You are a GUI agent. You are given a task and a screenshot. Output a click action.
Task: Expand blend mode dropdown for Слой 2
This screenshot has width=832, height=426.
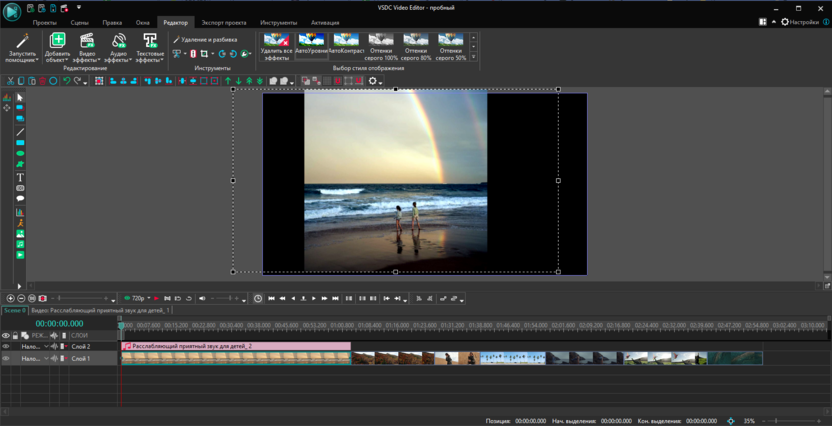click(x=46, y=347)
